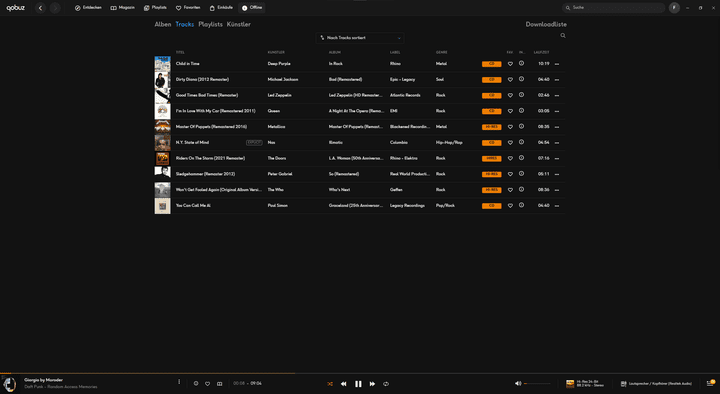
Task: Favorite Riders On The Storm heart
Action: click(x=510, y=158)
